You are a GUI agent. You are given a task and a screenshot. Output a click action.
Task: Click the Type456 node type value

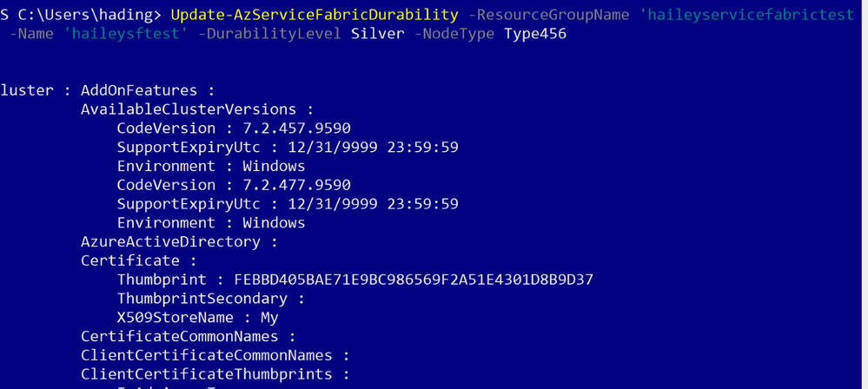535,35
